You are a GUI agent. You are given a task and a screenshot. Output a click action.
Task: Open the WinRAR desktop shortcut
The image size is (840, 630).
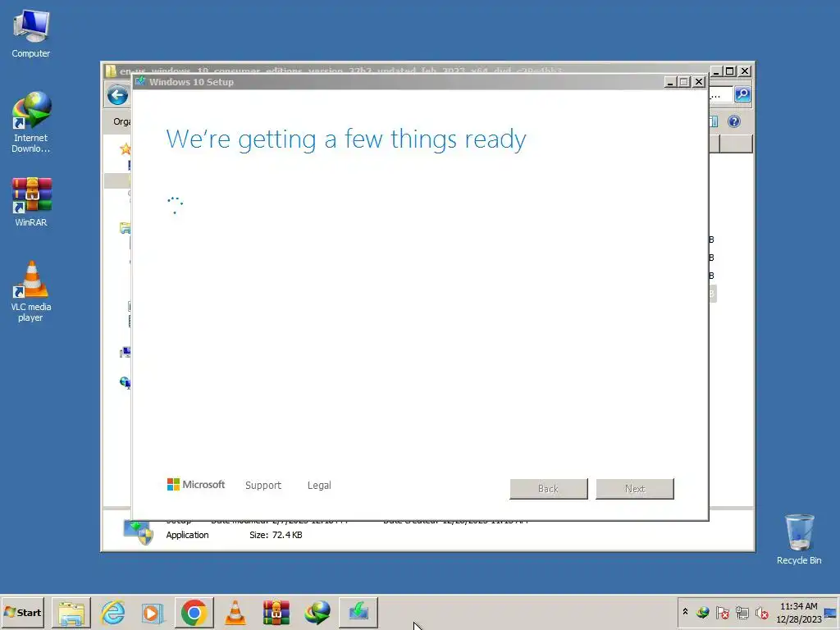(30, 202)
